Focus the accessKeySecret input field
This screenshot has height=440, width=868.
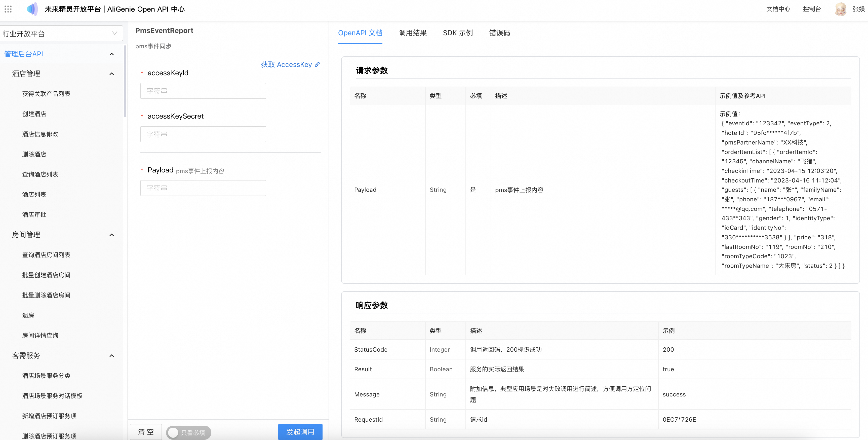click(203, 134)
